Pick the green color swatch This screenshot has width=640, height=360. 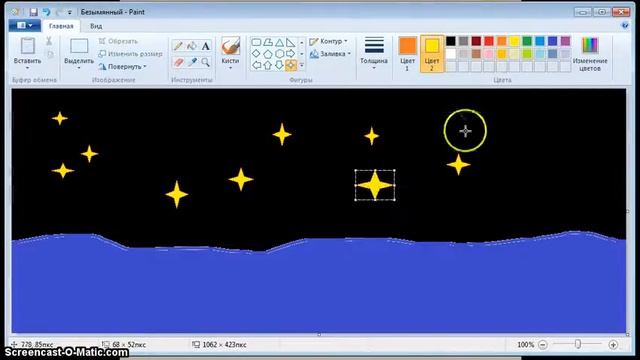point(527,41)
